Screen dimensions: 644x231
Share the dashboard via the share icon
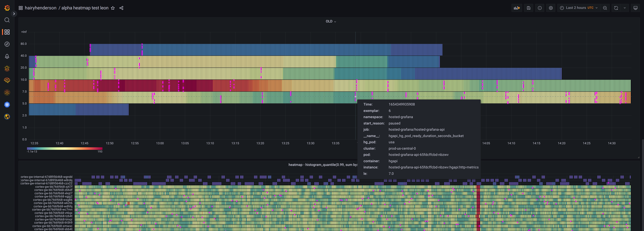coord(121,8)
